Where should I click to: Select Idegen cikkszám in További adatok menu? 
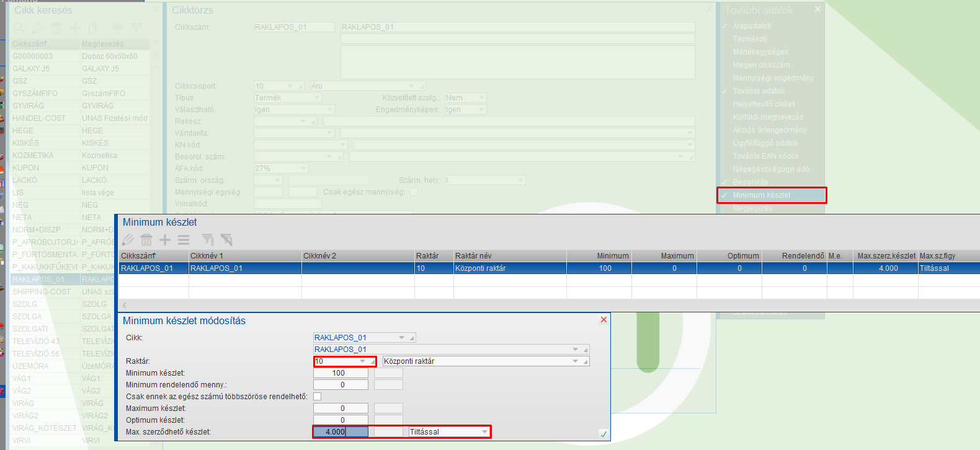(x=762, y=65)
